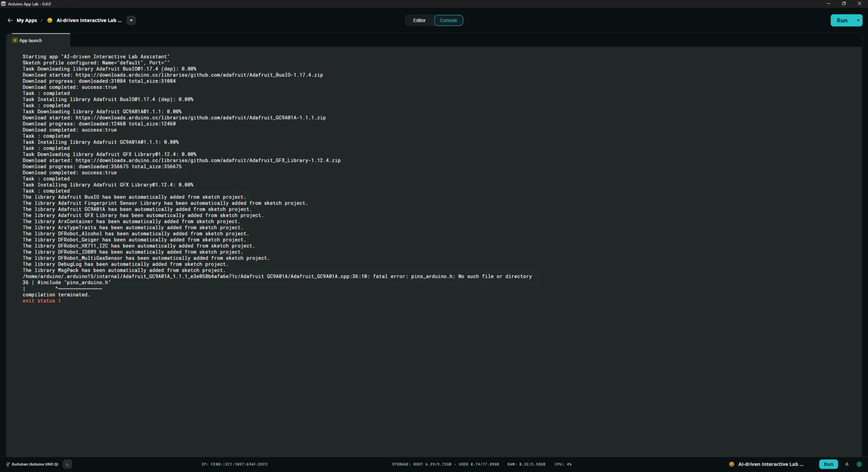Click the DFRobot_Geiger library line
This screenshot has height=472, width=868.
134,240
